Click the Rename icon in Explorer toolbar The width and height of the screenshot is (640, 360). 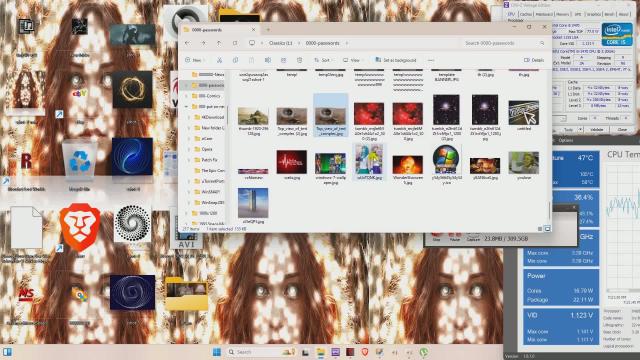coord(267,60)
